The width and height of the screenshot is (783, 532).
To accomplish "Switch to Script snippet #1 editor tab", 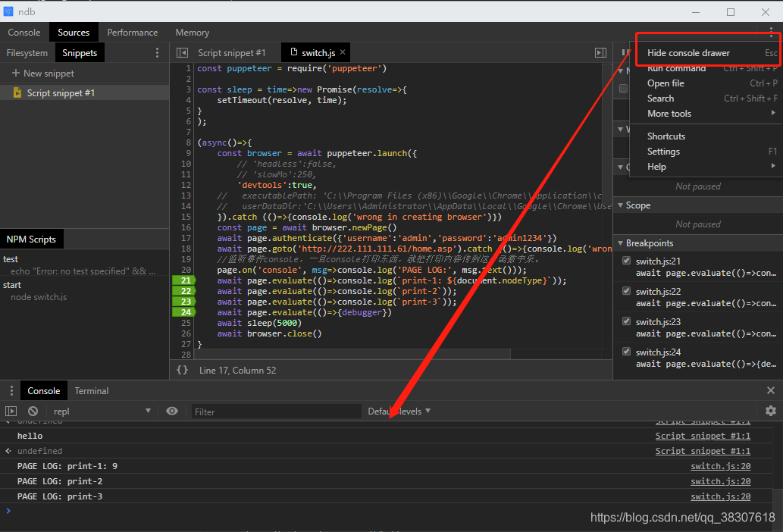I will point(231,53).
